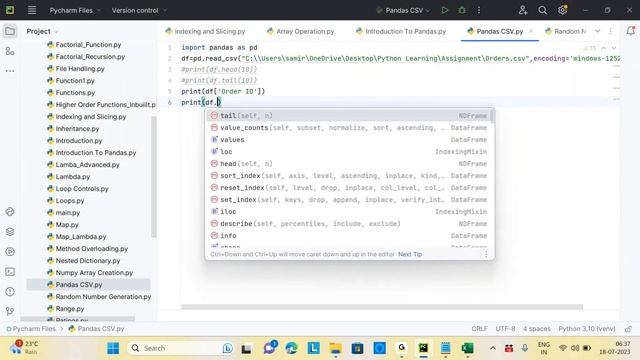Open more run actions menu
This screenshot has height=360, width=640.
click(x=479, y=10)
